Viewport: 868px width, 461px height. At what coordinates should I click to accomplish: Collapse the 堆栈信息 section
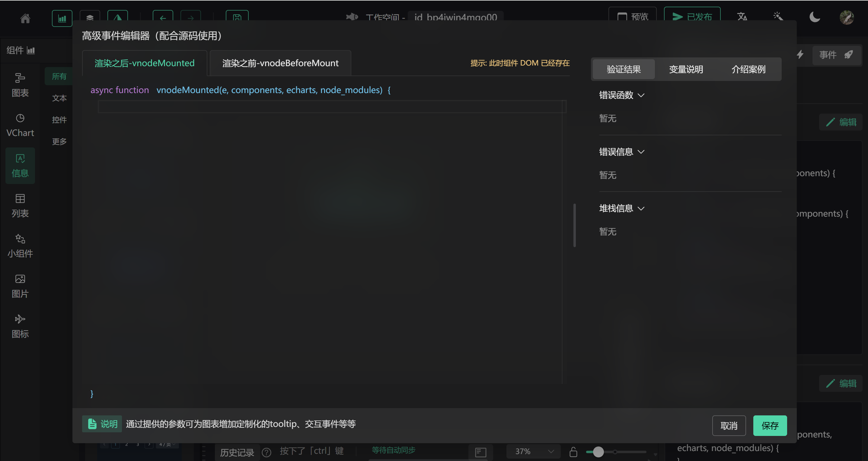point(622,208)
